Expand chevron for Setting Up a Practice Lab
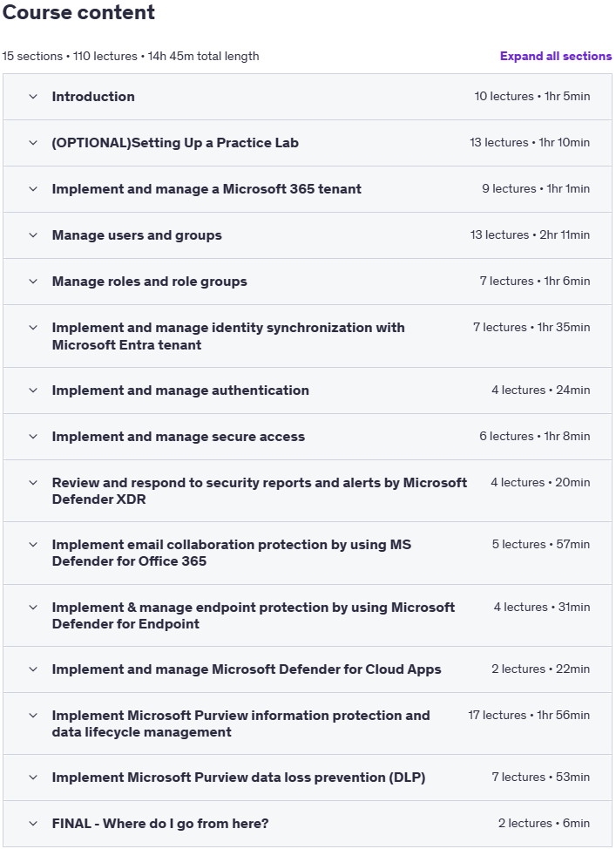Image resolution: width=616 pixels, height=849 pixels. [x=33, y=143]
